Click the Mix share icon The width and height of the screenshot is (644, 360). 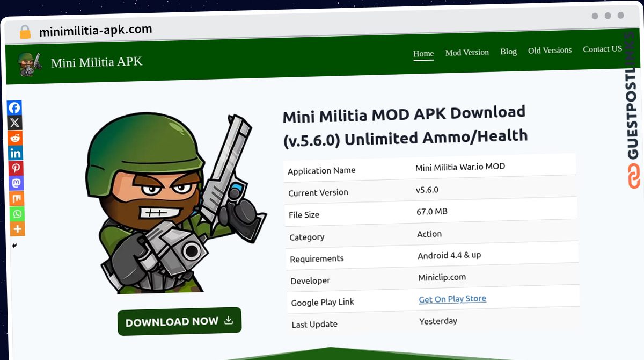point(17,199)
